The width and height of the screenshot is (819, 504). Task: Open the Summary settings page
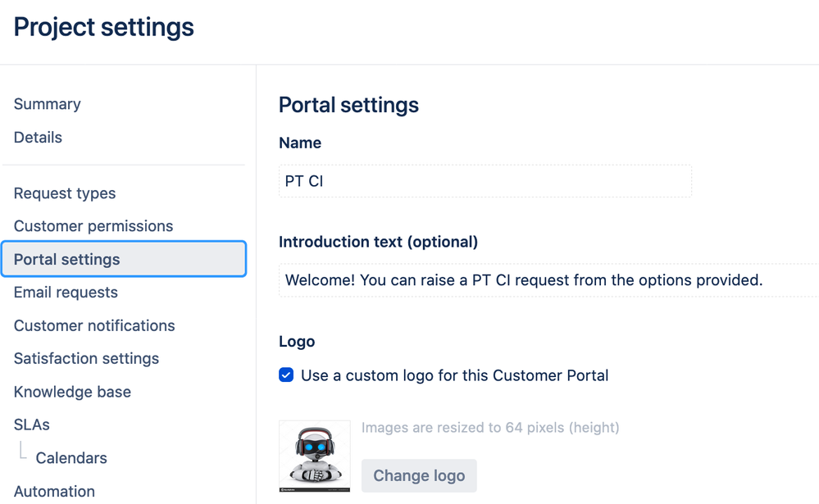[x=47, y=104]
